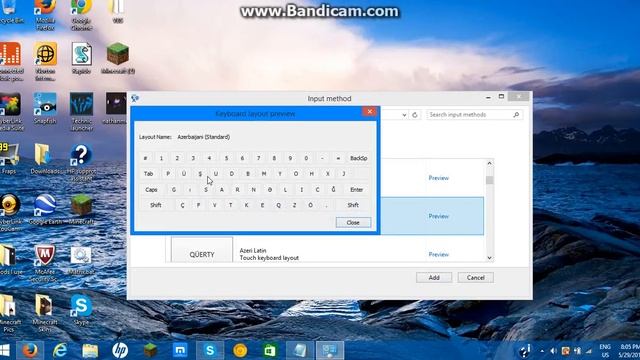Click the clock in the system tray
The height and width of the screenshot is (360, 640).
click(629, 351)
